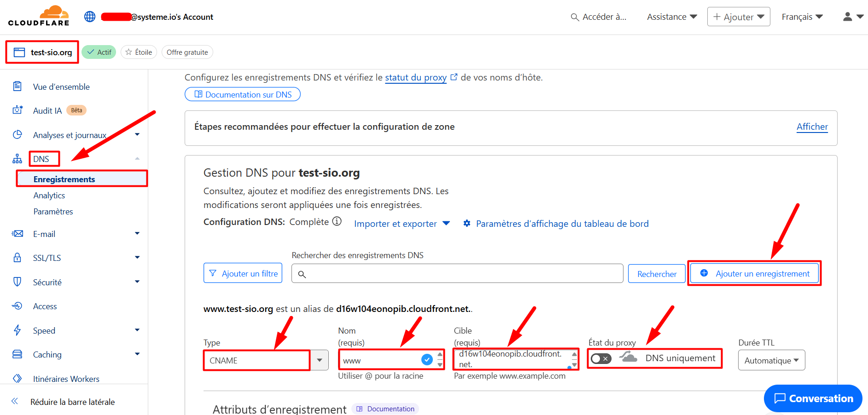Open the Ajouter dropdown in top bar
The height and width of the screenshot is (415, 868).
coord(739,17)
